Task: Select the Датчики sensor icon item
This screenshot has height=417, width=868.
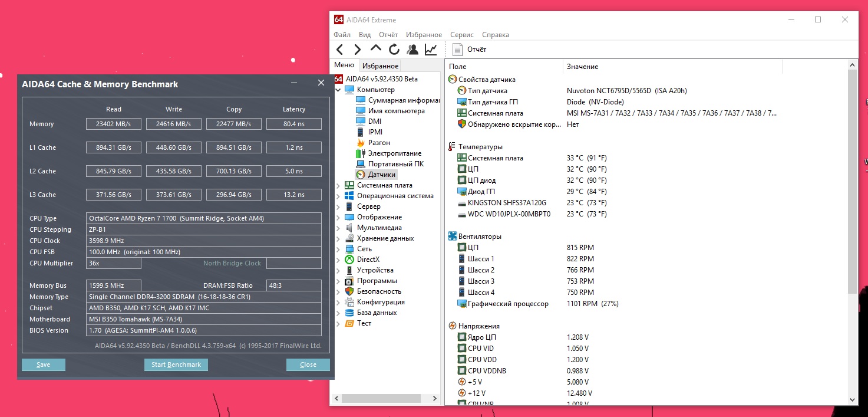Action: coord(361,175)
